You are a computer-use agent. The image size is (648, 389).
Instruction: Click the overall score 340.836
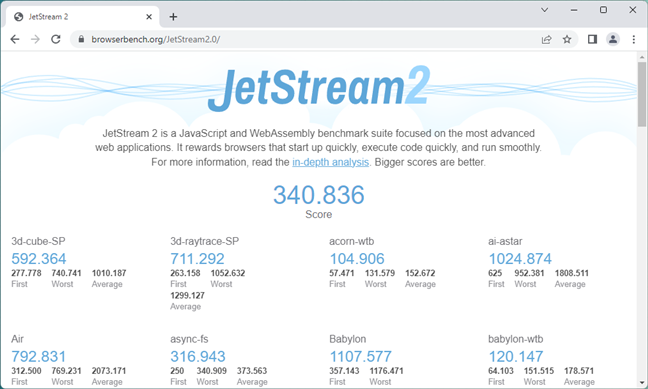pos(319,195)
